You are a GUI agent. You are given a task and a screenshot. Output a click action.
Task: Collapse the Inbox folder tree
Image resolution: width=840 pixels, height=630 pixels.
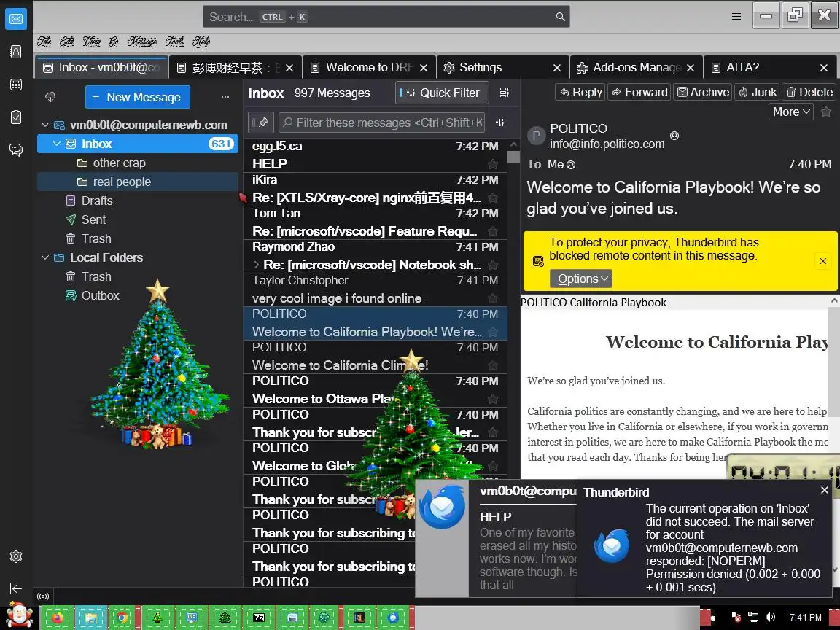(x=57, y=144)
